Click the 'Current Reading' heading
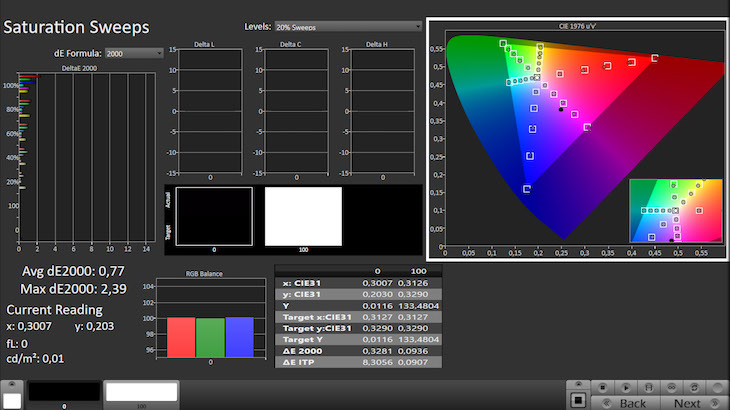730x410 pixels. click(x=54, y=310)
